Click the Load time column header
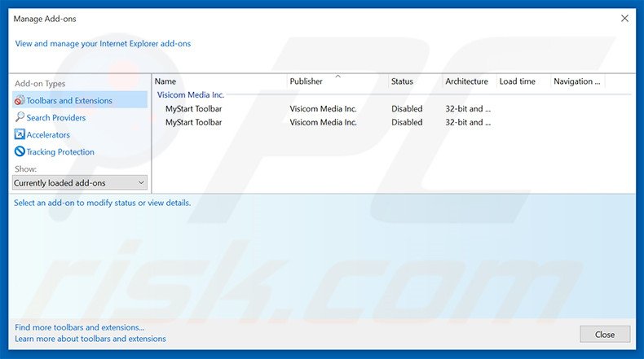This screenshot has height=359, width=644. (x=522, y=81)
